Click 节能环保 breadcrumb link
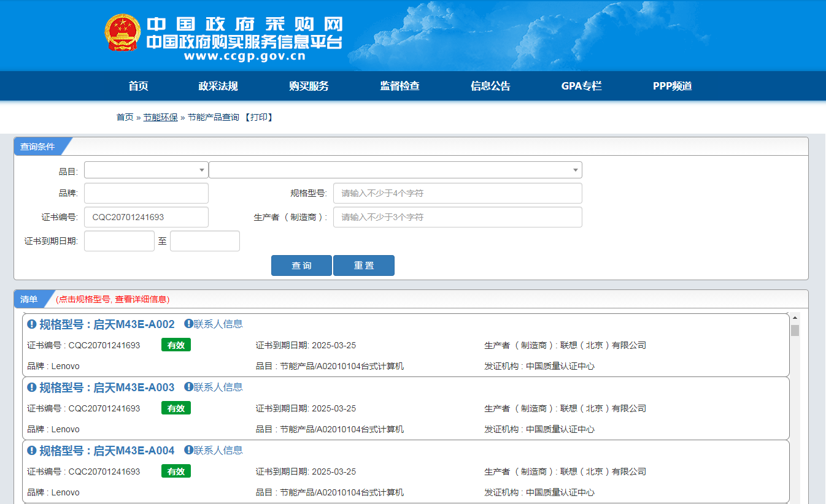The width and height of the screenshot is (826, 504). tap(160, 117)
